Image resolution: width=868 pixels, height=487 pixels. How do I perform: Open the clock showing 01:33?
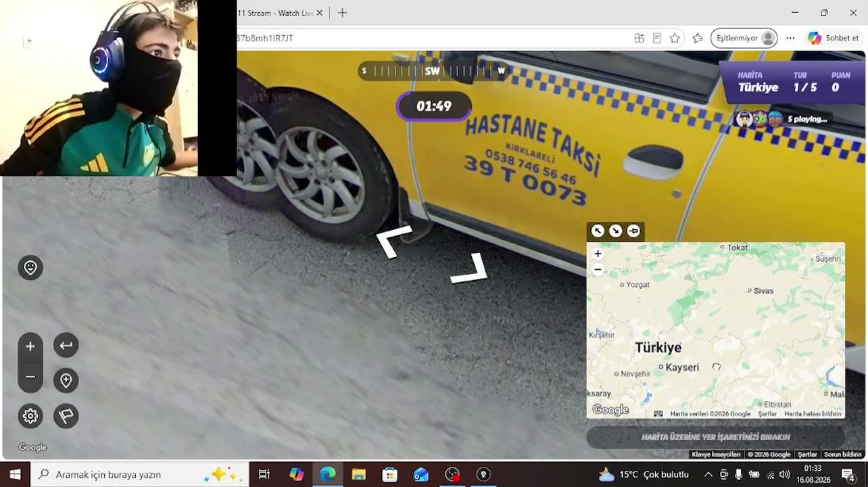click(813, 474)
